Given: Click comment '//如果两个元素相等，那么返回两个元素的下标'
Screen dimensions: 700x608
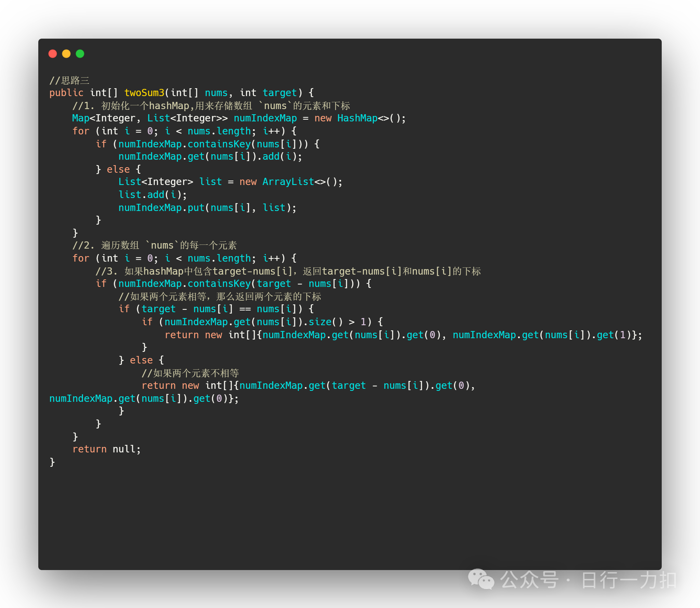Looking at the screenshot, I should (x=220, y=296).
